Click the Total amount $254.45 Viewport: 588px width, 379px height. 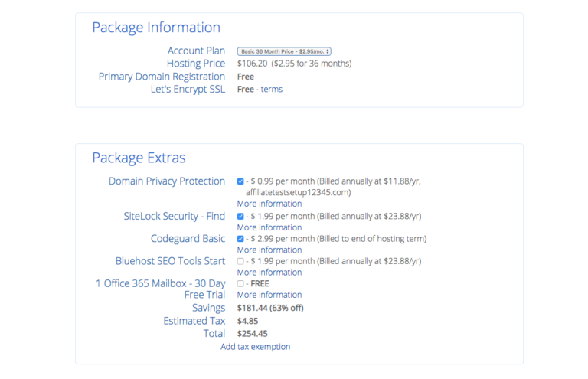tap(253, 334)
